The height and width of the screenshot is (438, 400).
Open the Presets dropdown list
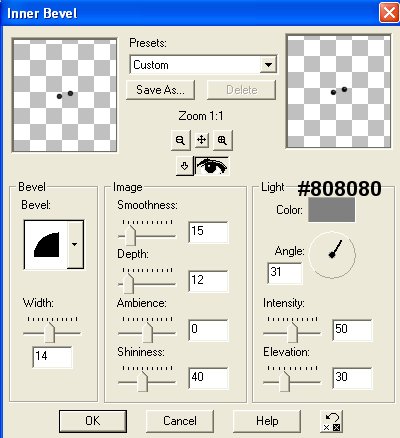(x=268, y=65)
